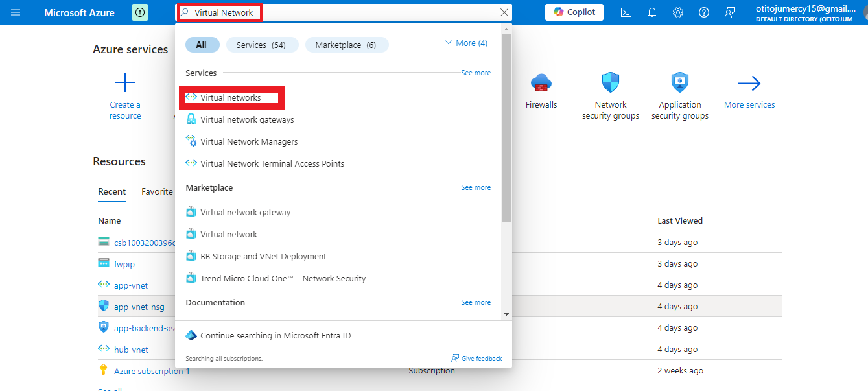
Task: Filter results by Marketplace (6)
Action: 346,45
